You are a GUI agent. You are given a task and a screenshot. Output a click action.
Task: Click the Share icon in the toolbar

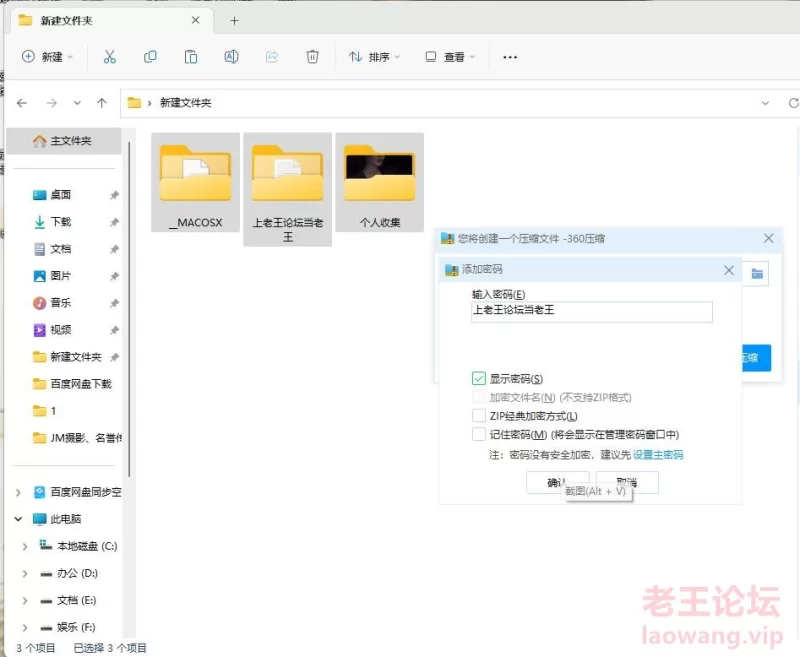coord(272,57)
